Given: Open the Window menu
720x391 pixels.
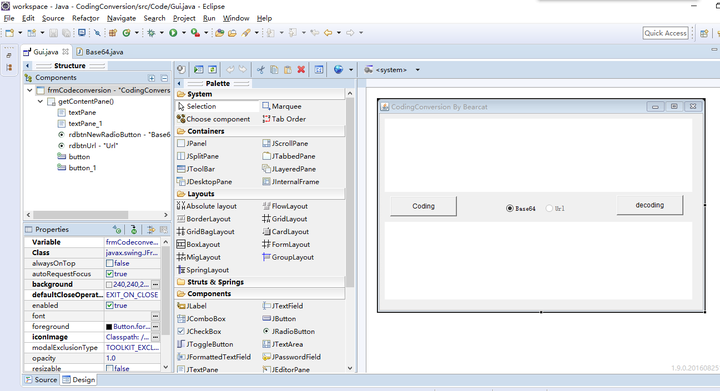Looking at the screenshot, I should (236, 18).
